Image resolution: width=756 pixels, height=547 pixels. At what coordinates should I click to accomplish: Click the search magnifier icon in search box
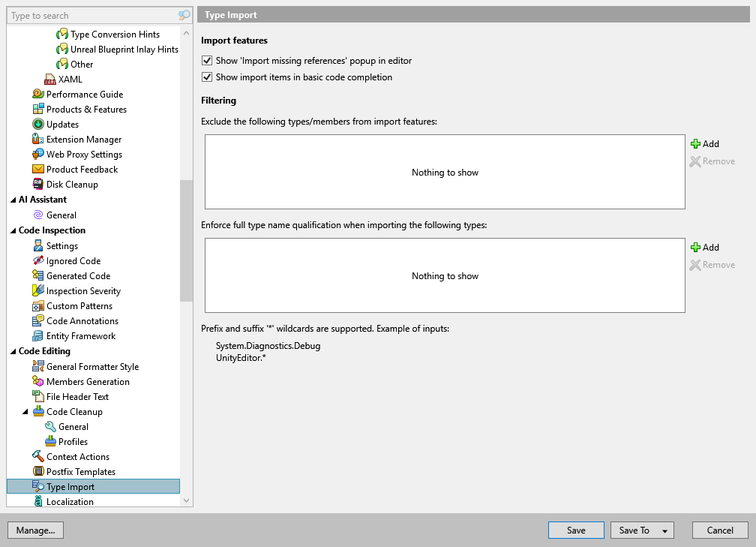pyautogui.click(x=184, y=16)
